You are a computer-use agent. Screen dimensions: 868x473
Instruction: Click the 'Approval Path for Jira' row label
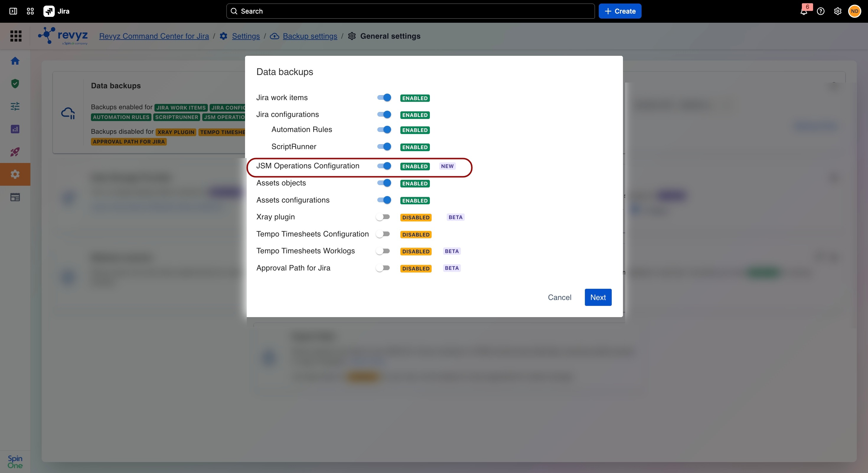(x=293, y=268)
